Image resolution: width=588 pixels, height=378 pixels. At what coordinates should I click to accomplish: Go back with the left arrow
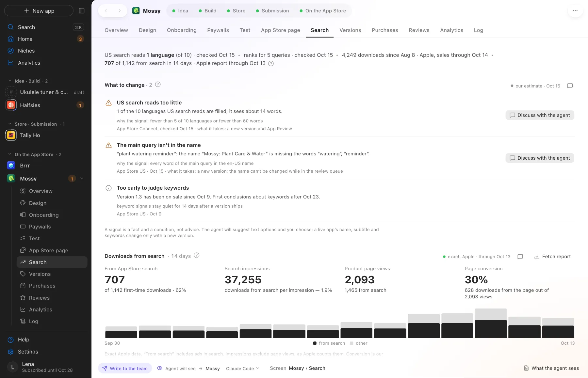106,11
